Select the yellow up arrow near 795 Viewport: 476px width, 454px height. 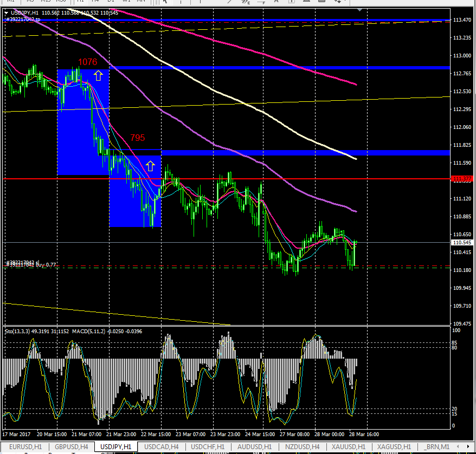tap(150, 166)
